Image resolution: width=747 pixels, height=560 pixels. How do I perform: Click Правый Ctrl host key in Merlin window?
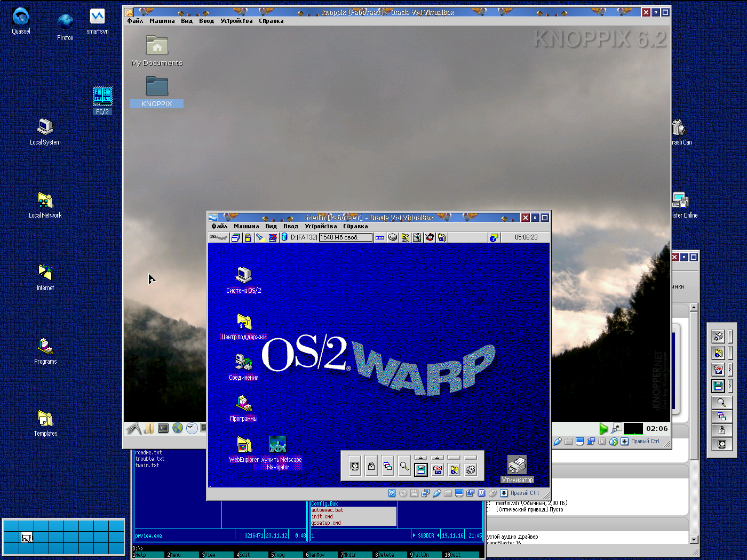pos(525,493)
